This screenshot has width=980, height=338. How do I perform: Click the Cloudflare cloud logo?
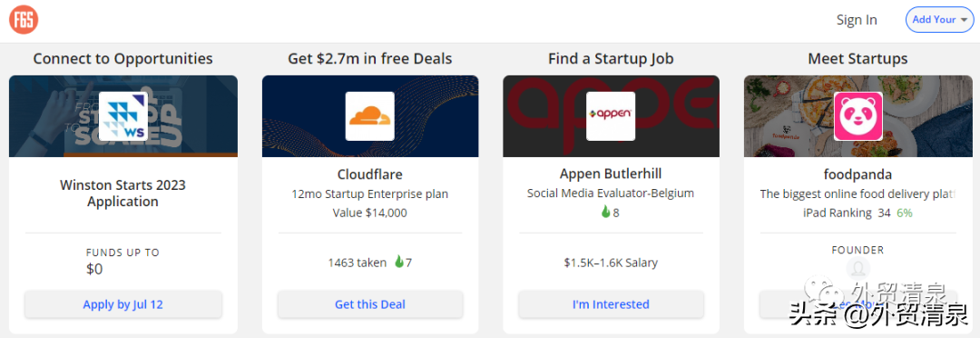pos(370,116)
